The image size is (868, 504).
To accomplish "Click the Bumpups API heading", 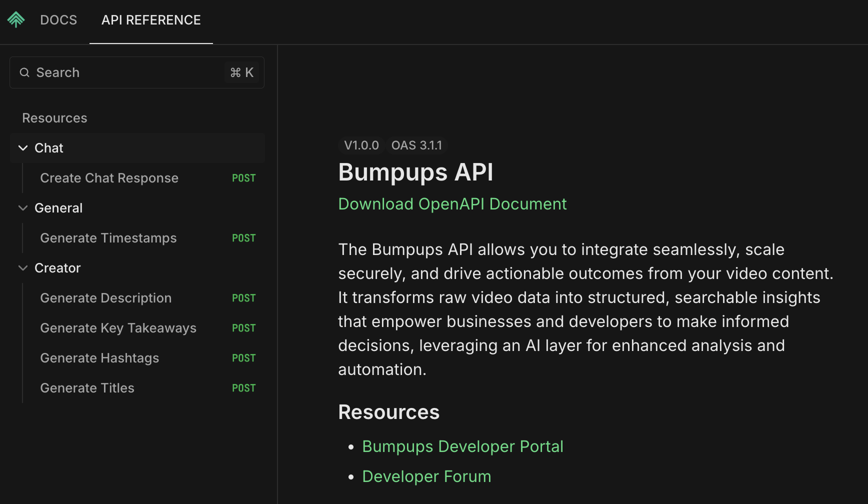I will point(416,172).
